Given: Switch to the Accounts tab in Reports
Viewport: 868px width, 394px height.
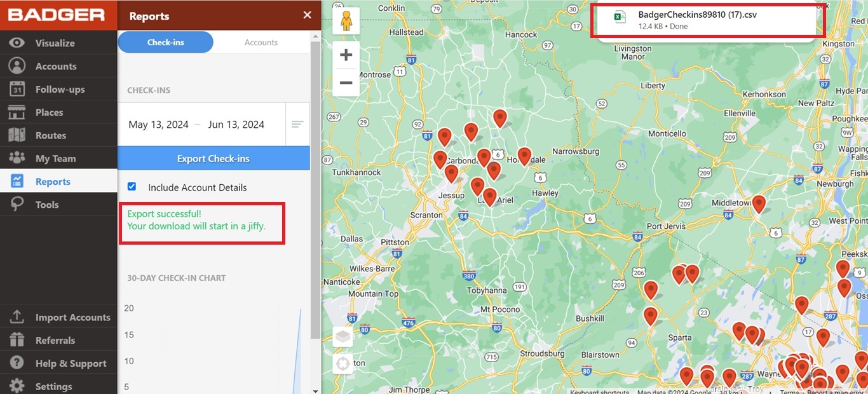Looking at the screenshot, I should [x=261, y=43].
